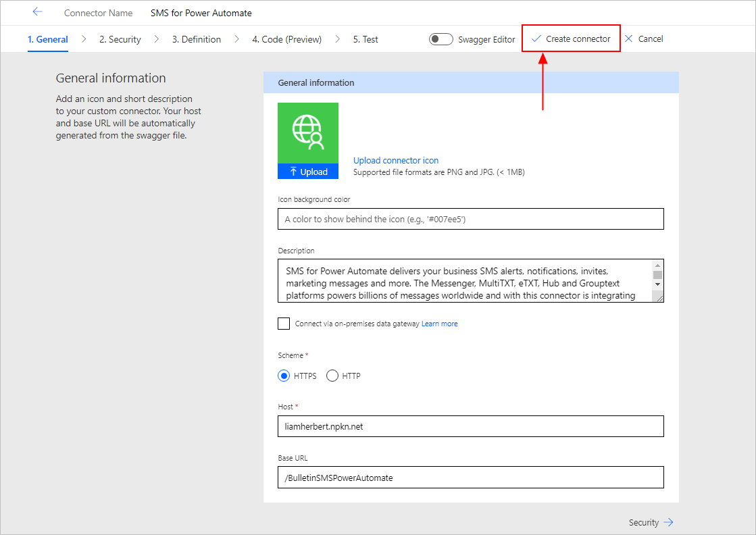Go back using the left arrow icon

pos(37,12)
